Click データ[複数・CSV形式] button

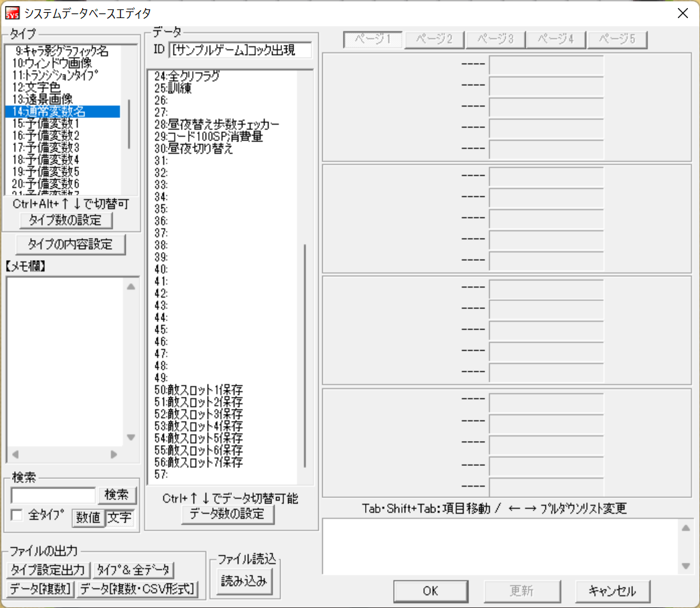coord(138,589)
